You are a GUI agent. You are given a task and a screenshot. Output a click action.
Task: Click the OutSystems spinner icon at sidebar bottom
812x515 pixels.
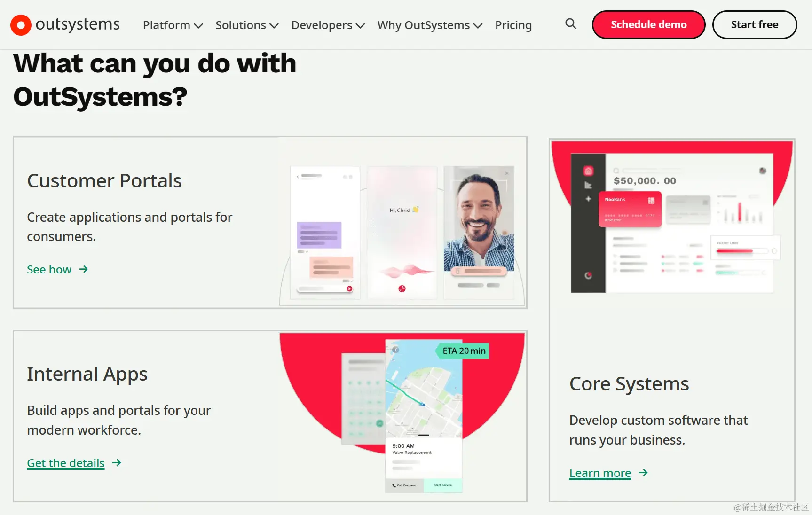tap(589, 276)
